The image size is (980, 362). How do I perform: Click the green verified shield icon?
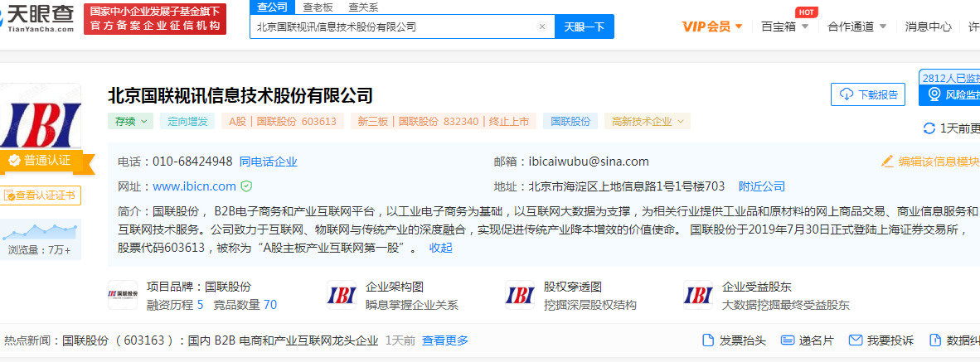pyautogui.click(x=247, y=186)
